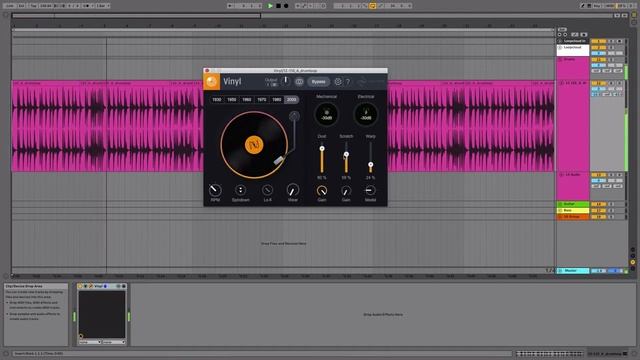Click the orange Vinyl logo icon
Screen dimensions: 640x360
212,82
